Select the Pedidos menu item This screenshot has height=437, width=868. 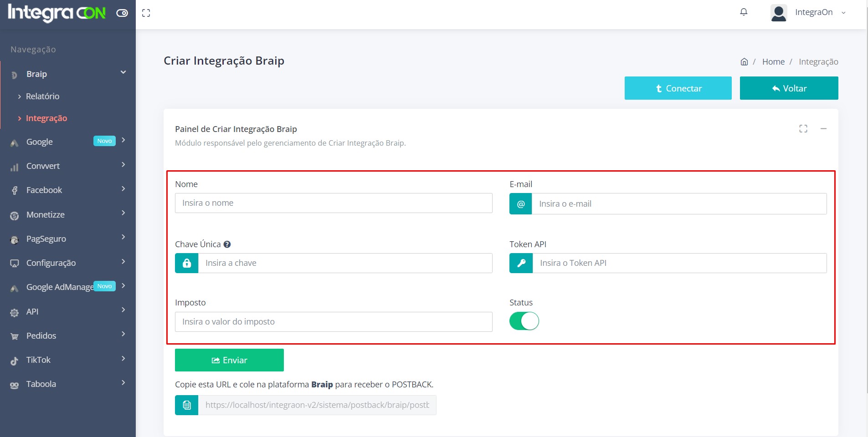(x=41, y=336)
